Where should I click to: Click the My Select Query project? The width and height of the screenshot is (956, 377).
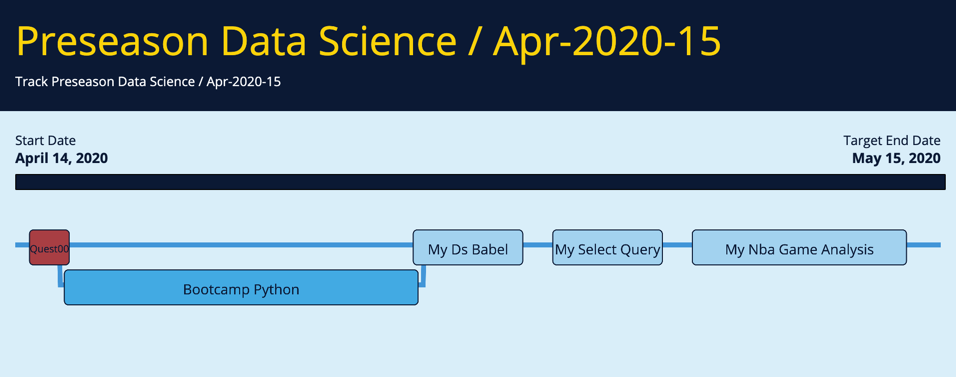click(607, 248)
